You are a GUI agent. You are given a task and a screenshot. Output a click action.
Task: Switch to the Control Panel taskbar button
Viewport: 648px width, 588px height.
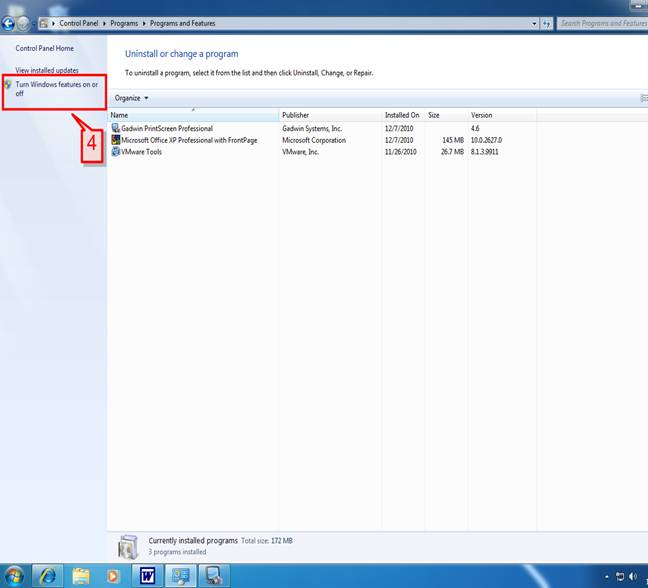click(x=181, y=576)
